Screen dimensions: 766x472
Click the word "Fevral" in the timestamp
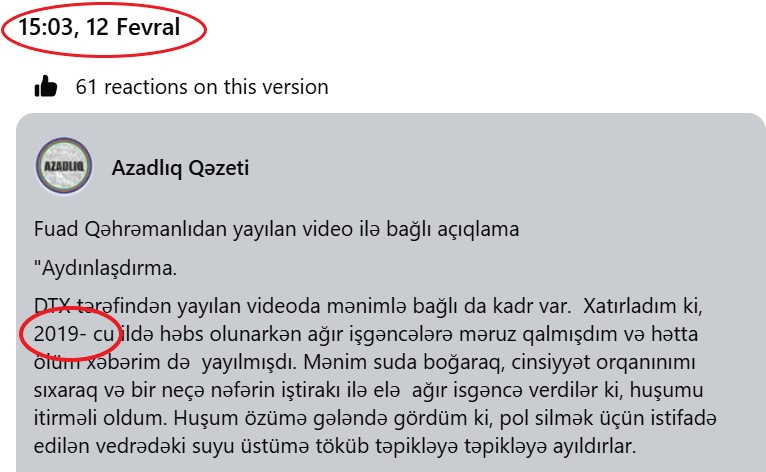tap(149, 26)
